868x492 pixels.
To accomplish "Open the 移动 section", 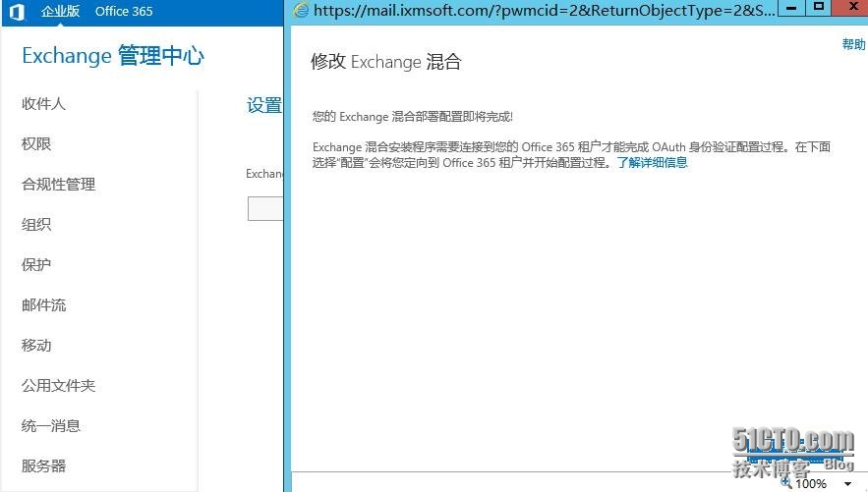I will click(x=36, y=346).
